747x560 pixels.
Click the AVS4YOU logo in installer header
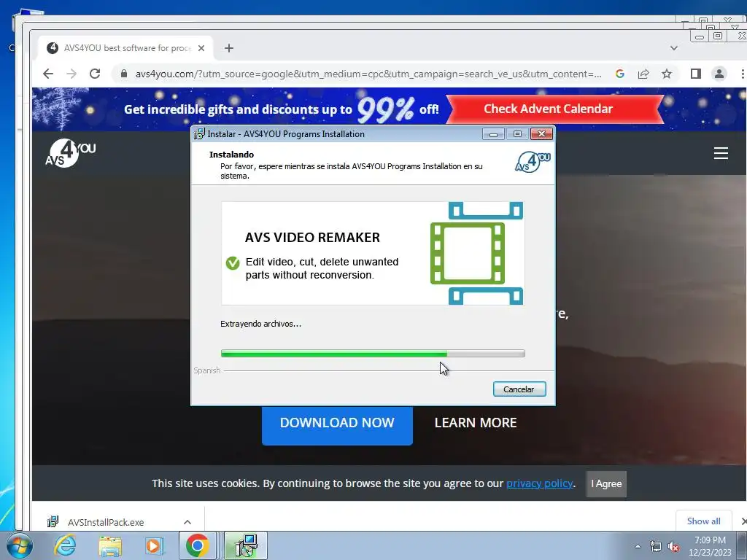[x=533, y=161]
